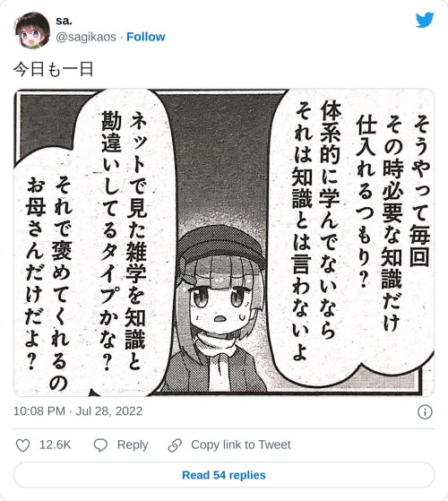The height and width of the screenshot is (501, 448).
Task: Open the sa. profile avatar
Action: [32, 30]
